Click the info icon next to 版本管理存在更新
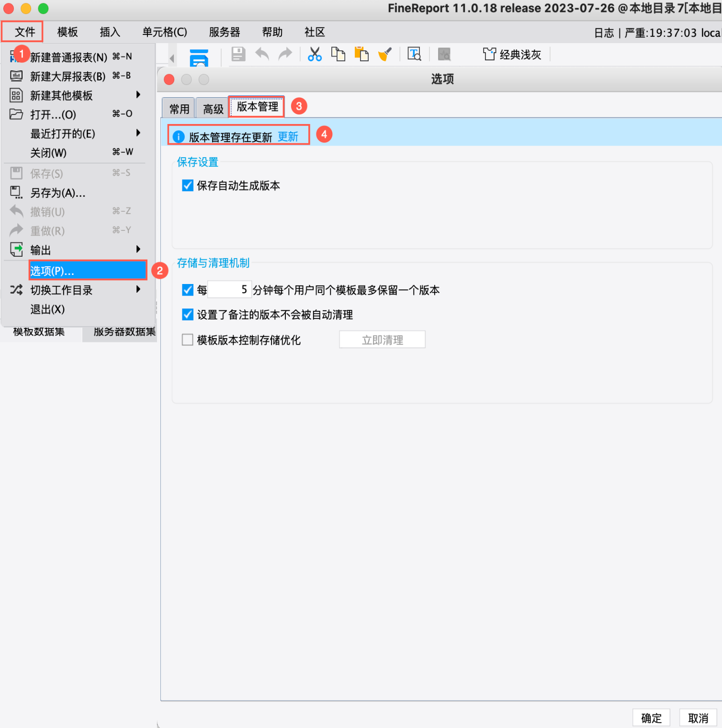 coord(179,137)
